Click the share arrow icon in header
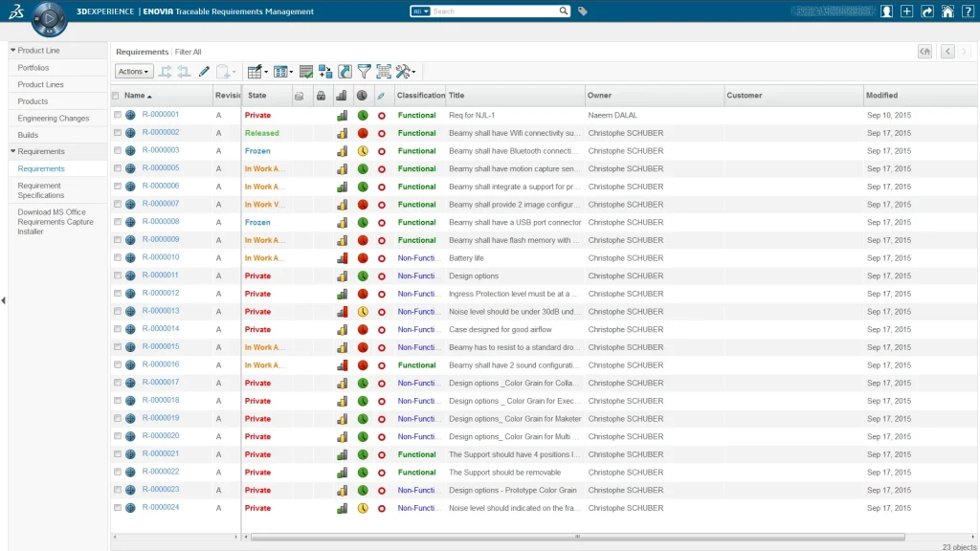The height and width of the screenshot is (551, 980). (926, 11)
